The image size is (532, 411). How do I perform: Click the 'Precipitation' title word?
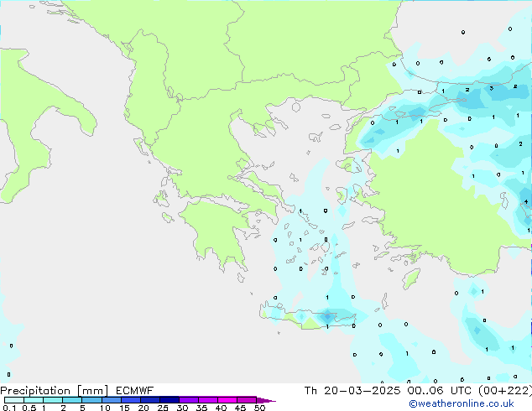click(35, 391)
